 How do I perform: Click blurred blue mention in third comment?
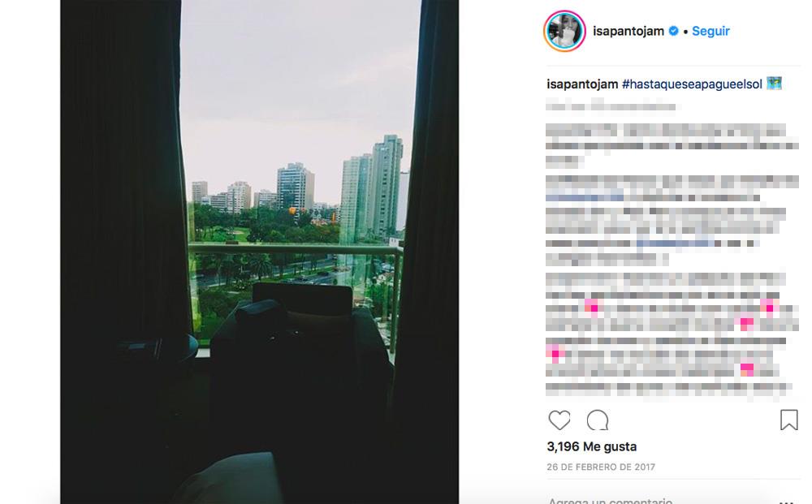pos(675,243)
